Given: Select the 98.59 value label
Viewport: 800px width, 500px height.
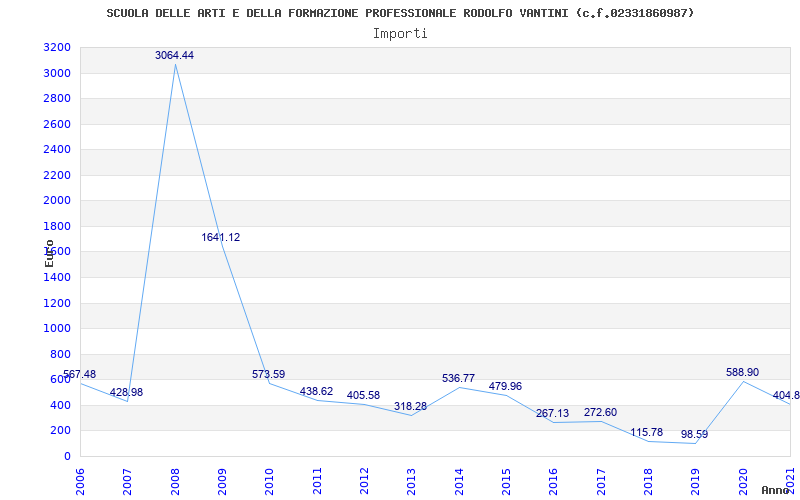Looking at the screenshot, I should click(x=694, y=435).
